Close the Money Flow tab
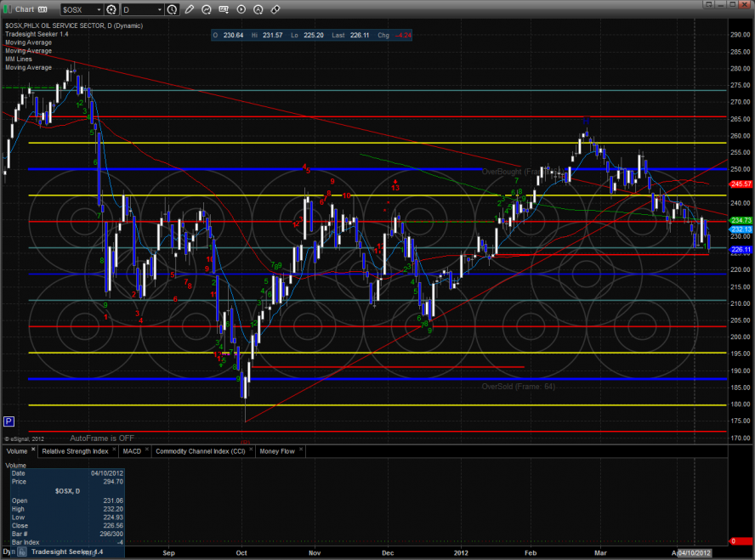 pos(300,451)
